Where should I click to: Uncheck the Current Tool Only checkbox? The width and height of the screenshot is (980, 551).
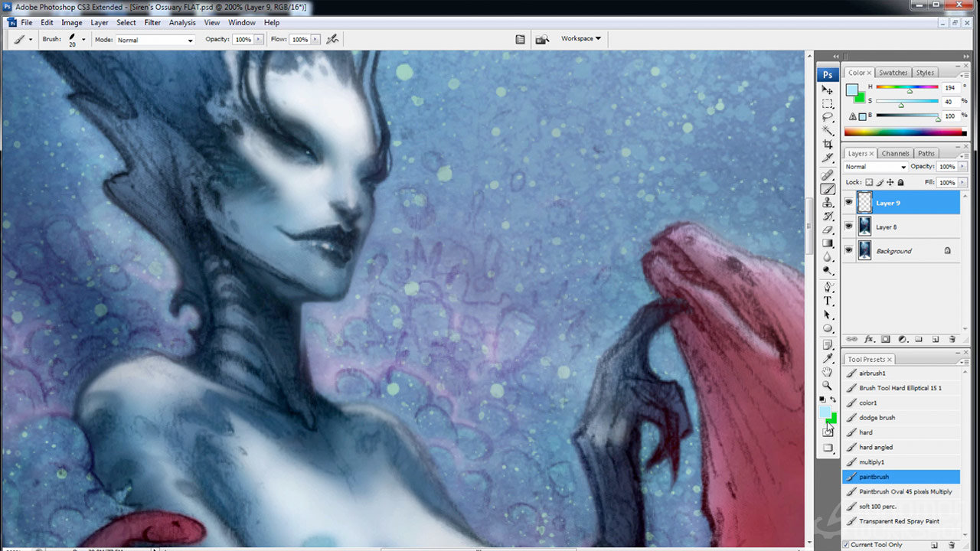coord(846,545)
